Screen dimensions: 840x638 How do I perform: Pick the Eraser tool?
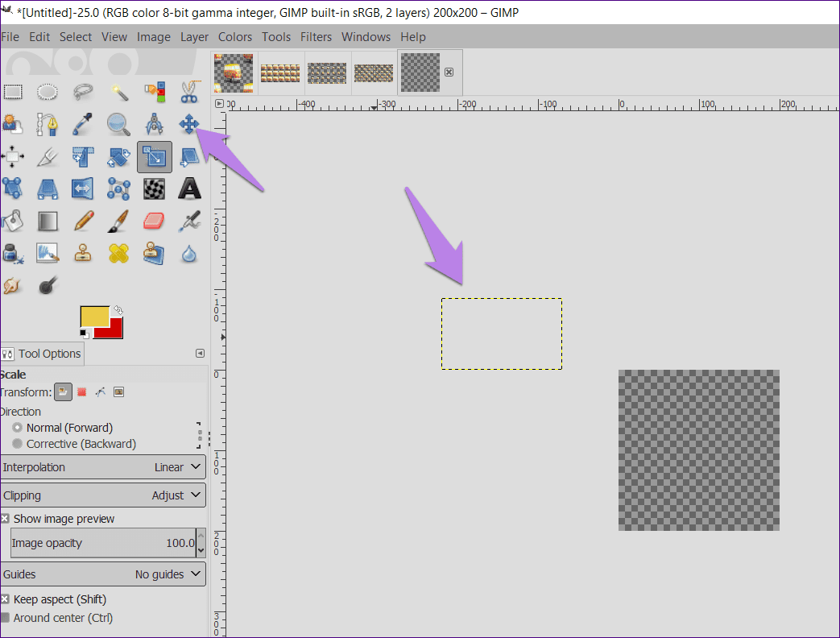(154, 221)
